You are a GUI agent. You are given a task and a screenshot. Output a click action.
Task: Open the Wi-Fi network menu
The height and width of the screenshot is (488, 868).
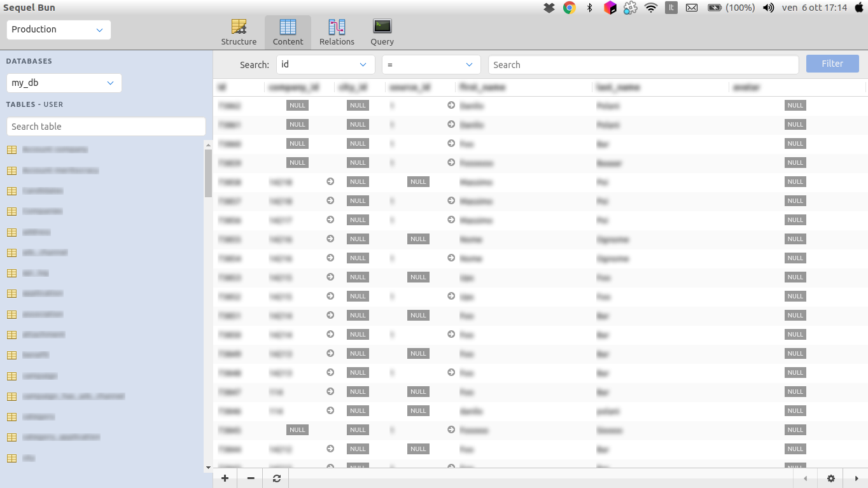point(650,8)
